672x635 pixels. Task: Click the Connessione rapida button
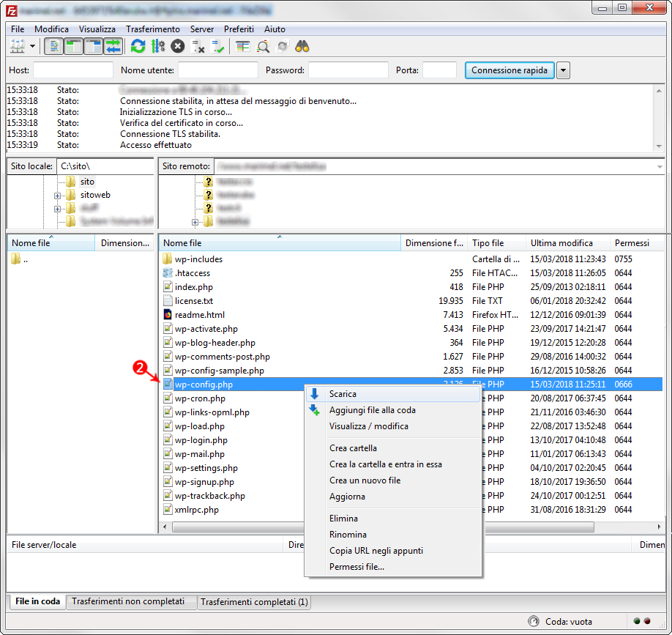pos(509,70)
